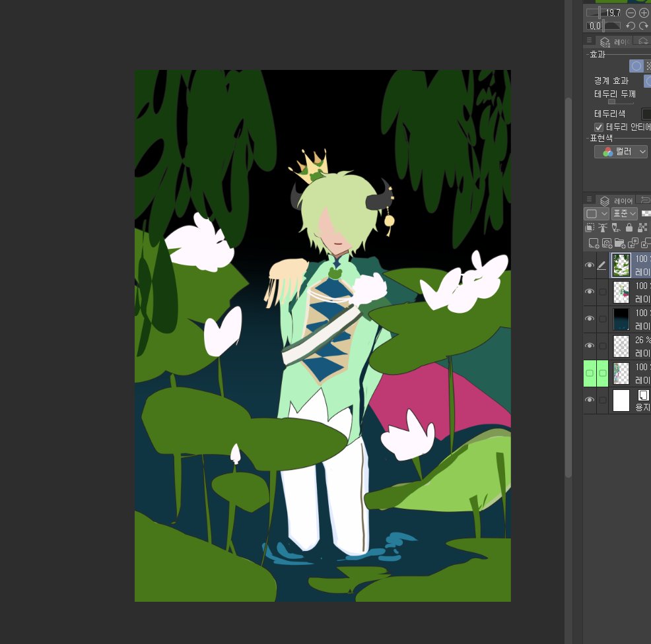
Task: Merge with layer below icon
Action: click(x=646, y=243)
